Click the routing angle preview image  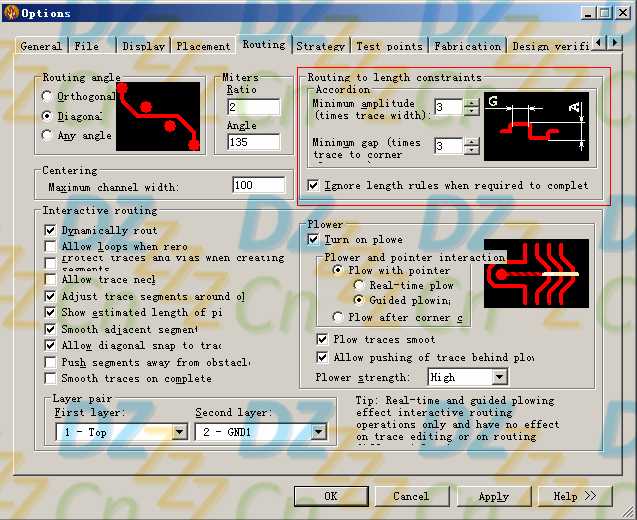point(158,116)
